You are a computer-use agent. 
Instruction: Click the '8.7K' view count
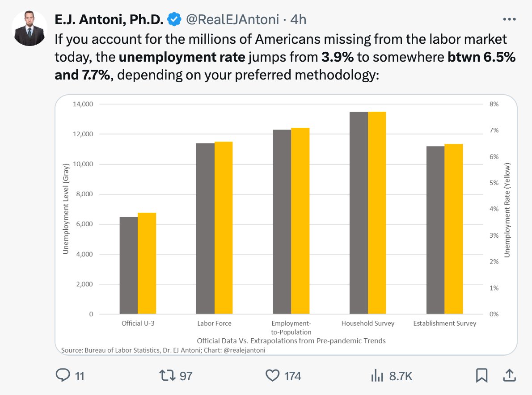click(401, 376)
